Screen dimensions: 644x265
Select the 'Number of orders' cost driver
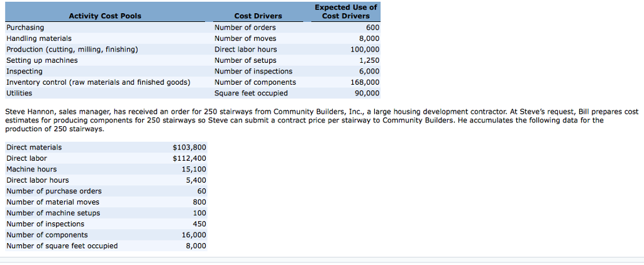pyautogui.click(x=245, y=28)
